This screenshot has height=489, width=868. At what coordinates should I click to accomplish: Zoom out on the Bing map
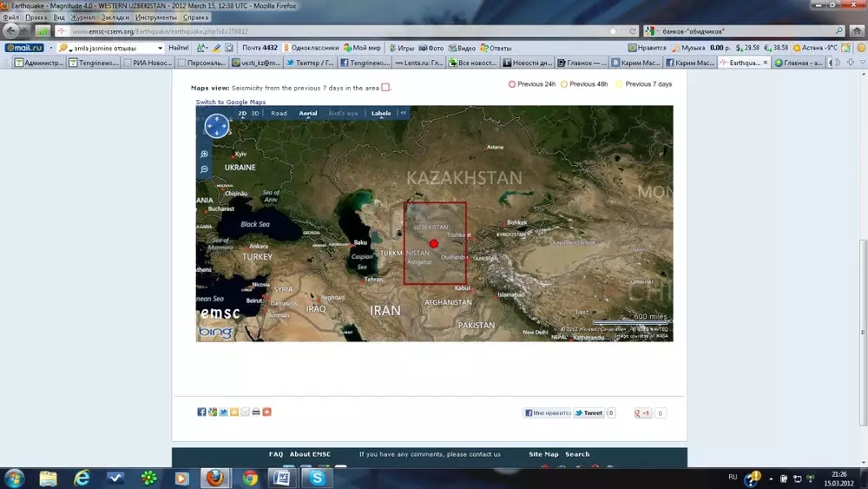[x=204, y=169]
